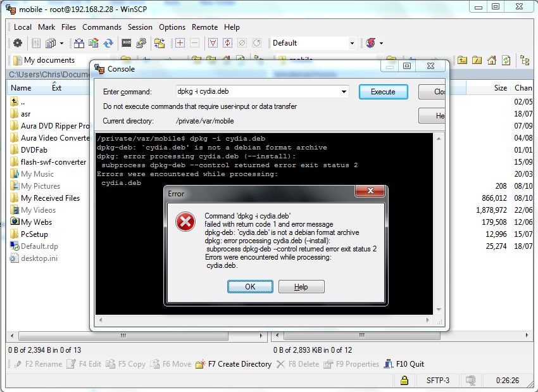Sort local files by Name column
The width and height of the screenshot is (538, 392).
pyautogui.click(x=22, y=88)
